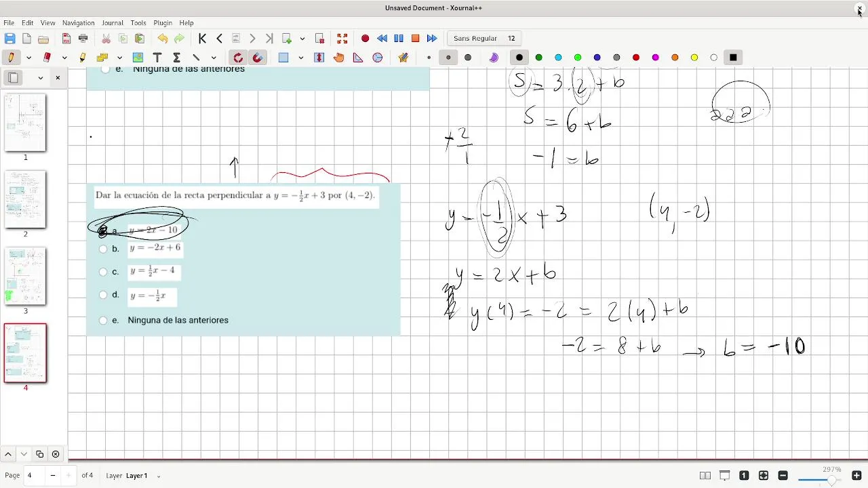Open the Tools menu
868x488 pixels.
click(x=138, y=23)
